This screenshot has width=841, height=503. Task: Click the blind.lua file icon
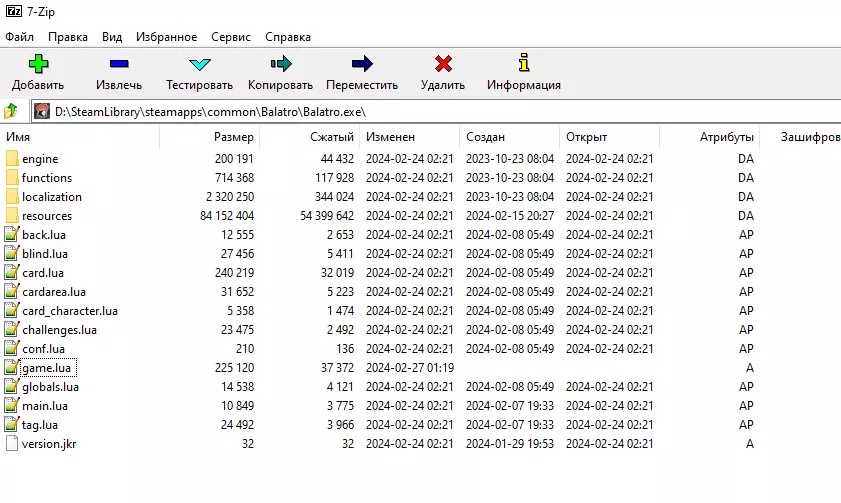click(12, 254)
